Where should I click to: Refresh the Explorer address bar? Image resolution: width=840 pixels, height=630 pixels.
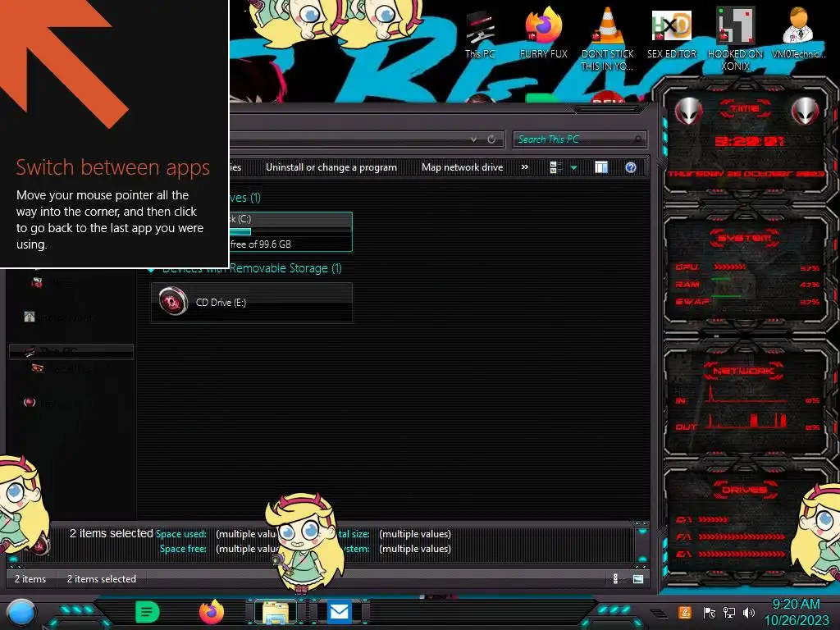tap(491, 139)
